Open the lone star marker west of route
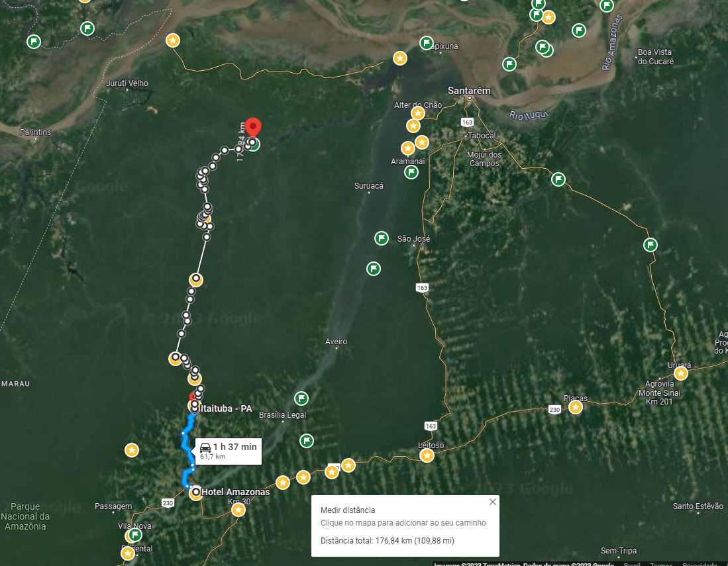The image size is (728, 566). click(132, 449)
